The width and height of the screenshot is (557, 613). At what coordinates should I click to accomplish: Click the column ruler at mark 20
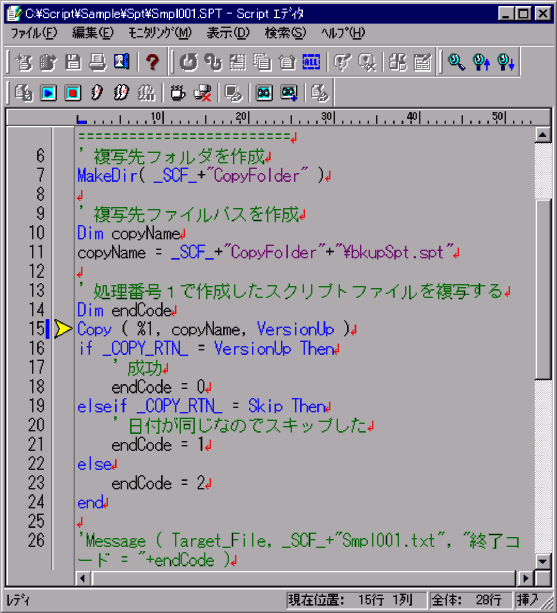coord(243,117)
